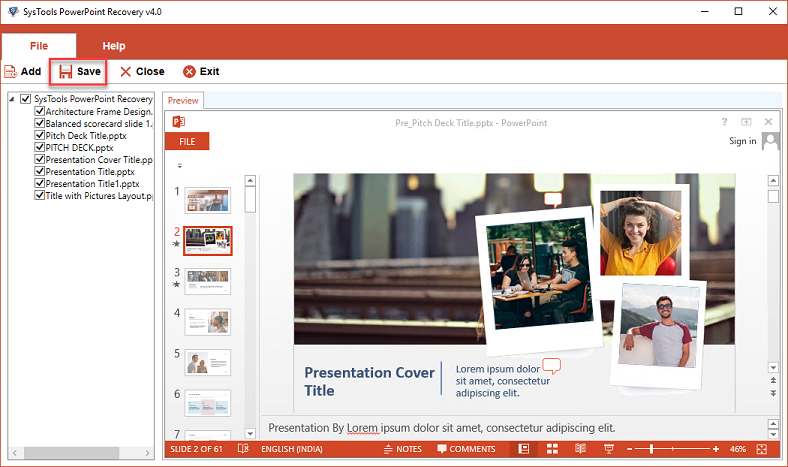The height and width of the screenshot is (467, 788).
Task: Toggle the COMMENTS button in status bar
Action: point(466,449)
